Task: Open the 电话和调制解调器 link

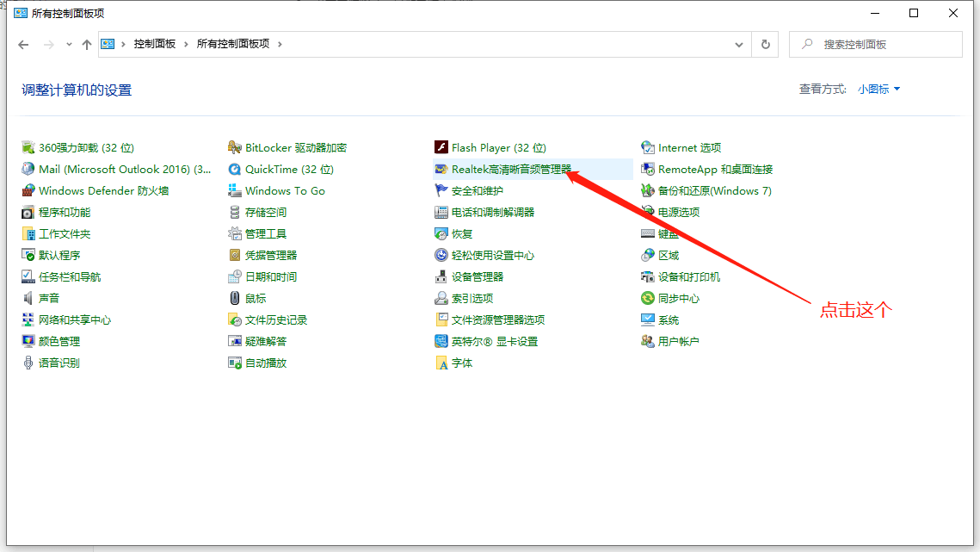Action: (492, 212)
